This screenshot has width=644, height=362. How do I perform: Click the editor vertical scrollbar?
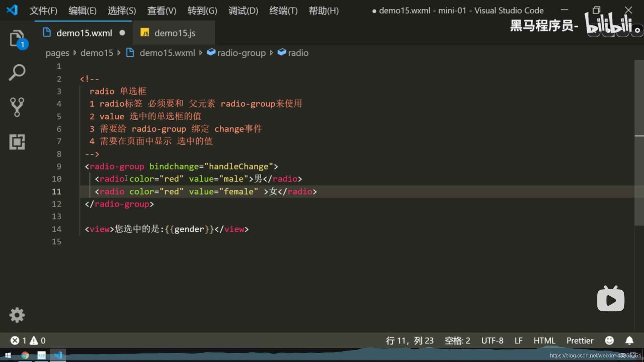click(x=639, y=142)
